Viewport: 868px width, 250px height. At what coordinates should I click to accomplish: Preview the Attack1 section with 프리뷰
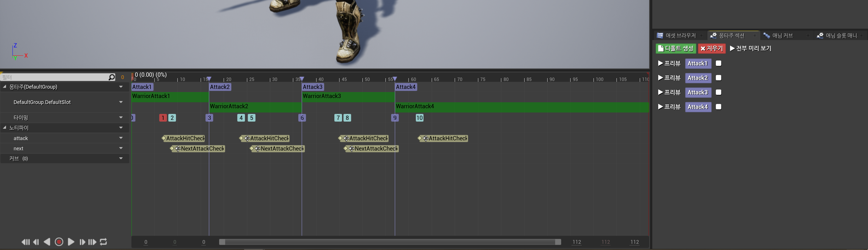coord(669,63)
